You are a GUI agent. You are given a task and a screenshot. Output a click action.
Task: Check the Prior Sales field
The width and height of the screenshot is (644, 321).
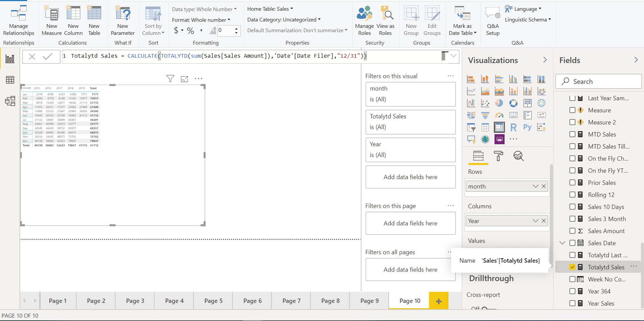(x=572, y=182)
